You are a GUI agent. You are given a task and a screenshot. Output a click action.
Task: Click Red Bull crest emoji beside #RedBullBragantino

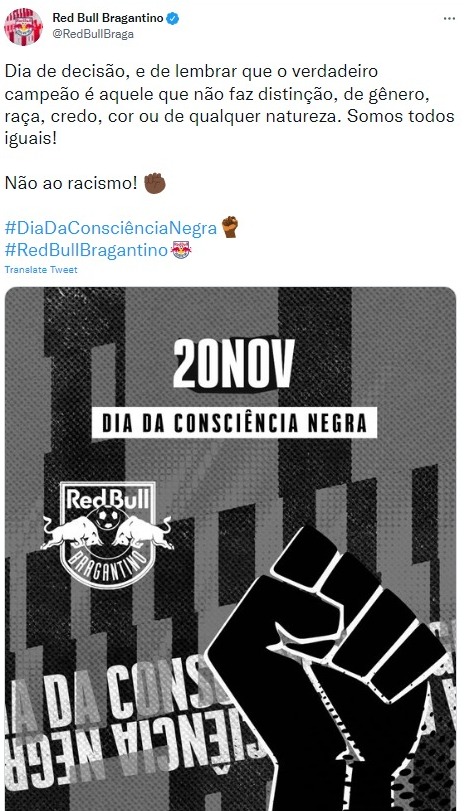(181, 250)
